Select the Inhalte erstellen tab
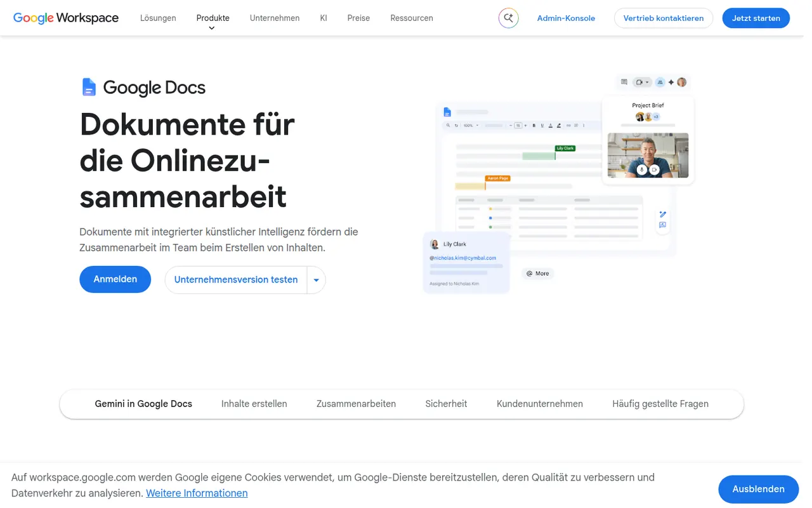This screenshot has width=812, height=508. coord(254,404)
